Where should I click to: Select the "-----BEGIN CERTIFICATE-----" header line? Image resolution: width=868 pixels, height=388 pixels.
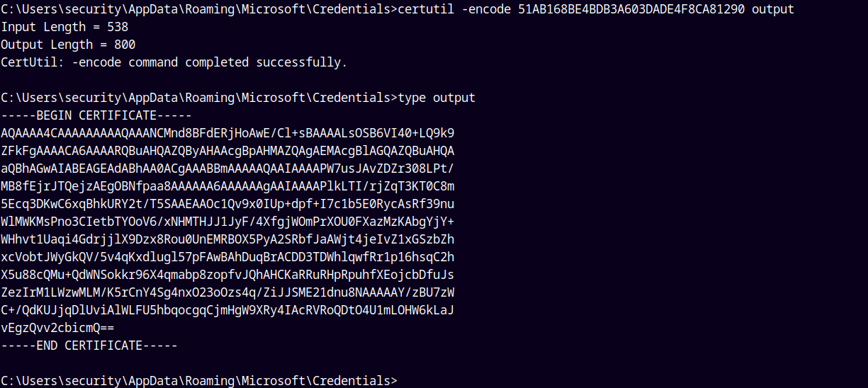96,115
